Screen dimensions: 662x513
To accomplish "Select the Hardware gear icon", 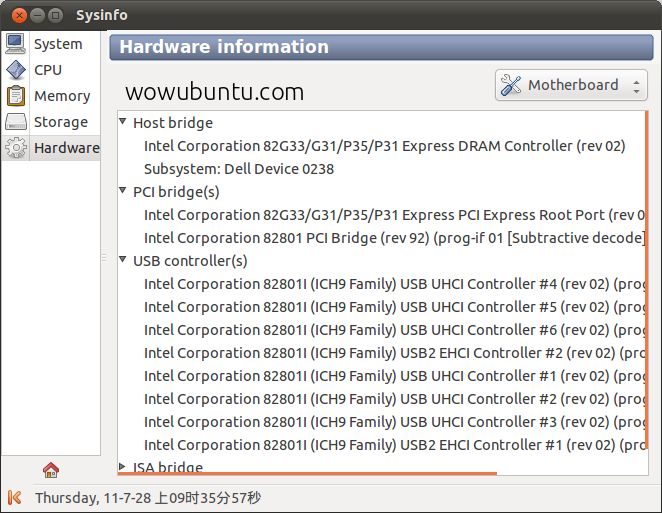I will [16, 148].
